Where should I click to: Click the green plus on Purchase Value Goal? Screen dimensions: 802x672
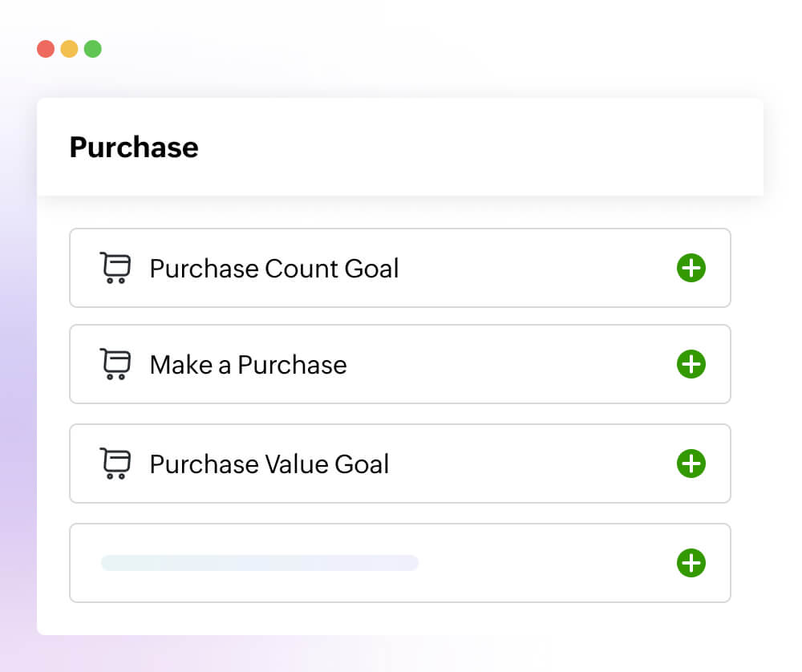click(x=691, y=464)
